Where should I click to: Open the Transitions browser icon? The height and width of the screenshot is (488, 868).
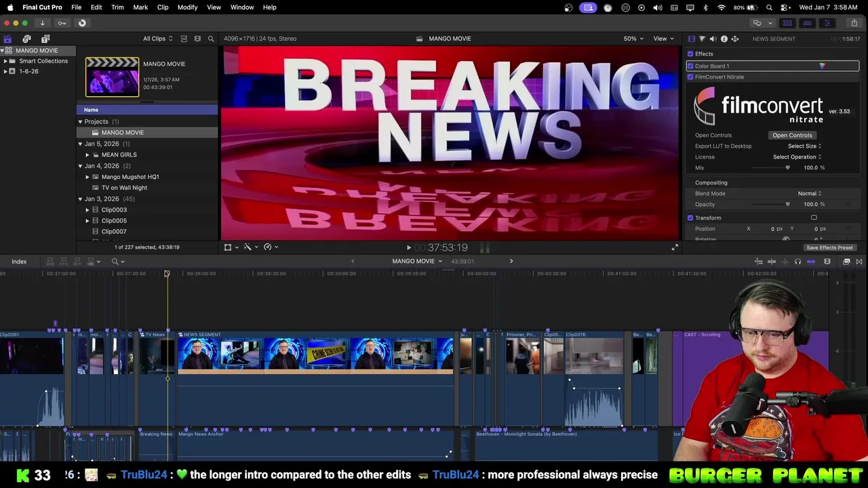click(859, 262)
